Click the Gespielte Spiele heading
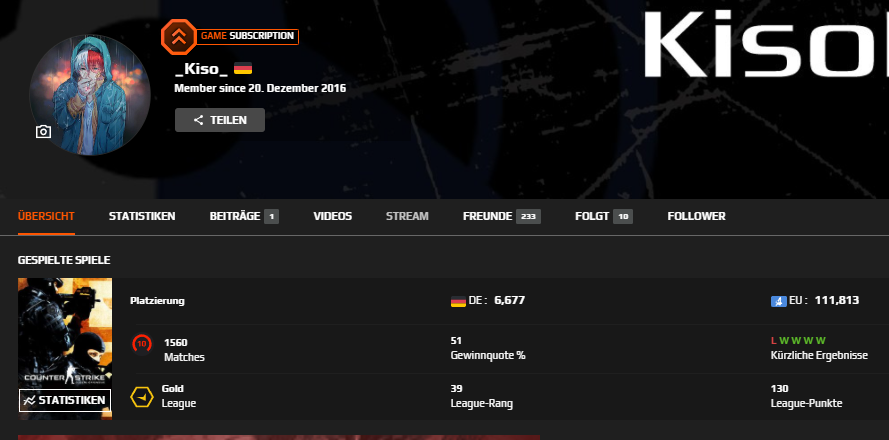This screenshot has width=889, height=440. point(64,260)
